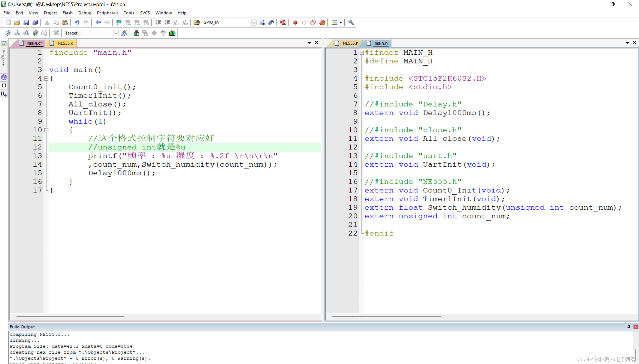
Task: Open left editor tab list arrow
Action: pos(309,43)
